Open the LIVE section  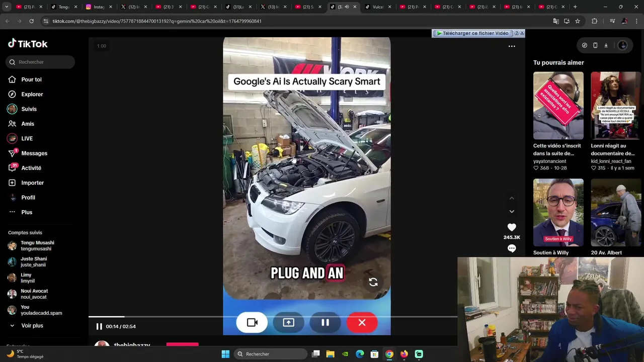pyautogui.click(x=27, y=138)
